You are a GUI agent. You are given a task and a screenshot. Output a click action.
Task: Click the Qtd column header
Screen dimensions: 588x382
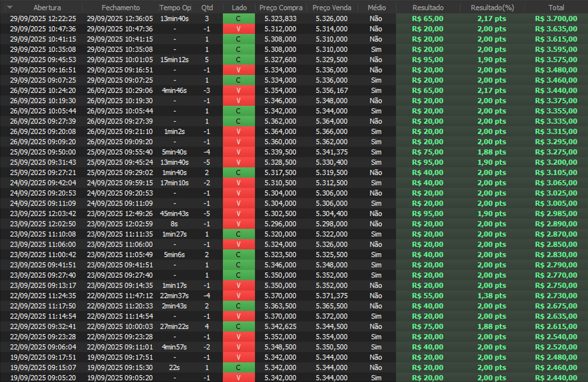pyautogui.click(x=207, y=8)
